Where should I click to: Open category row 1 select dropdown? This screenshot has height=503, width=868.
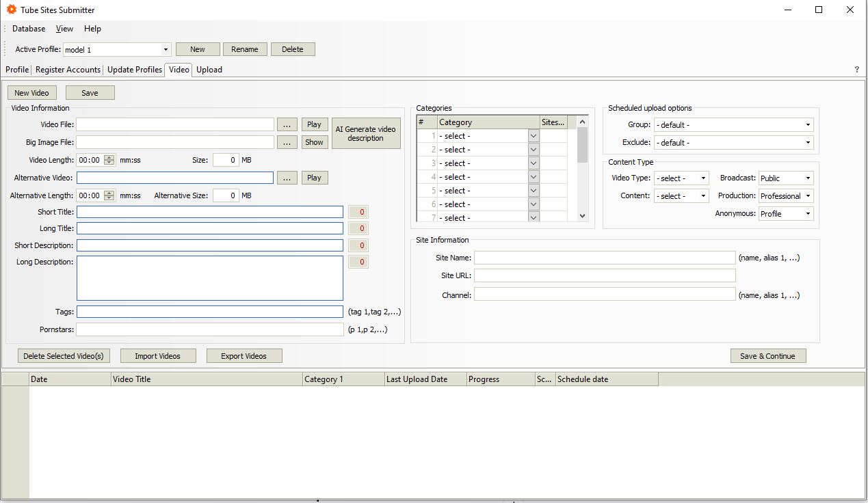coord(534,136)
